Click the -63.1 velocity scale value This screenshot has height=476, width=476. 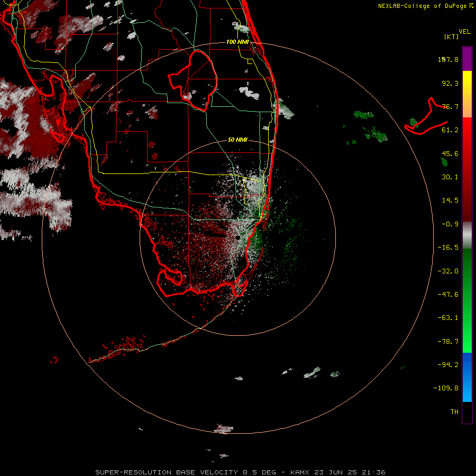click(x=448, y=318)
